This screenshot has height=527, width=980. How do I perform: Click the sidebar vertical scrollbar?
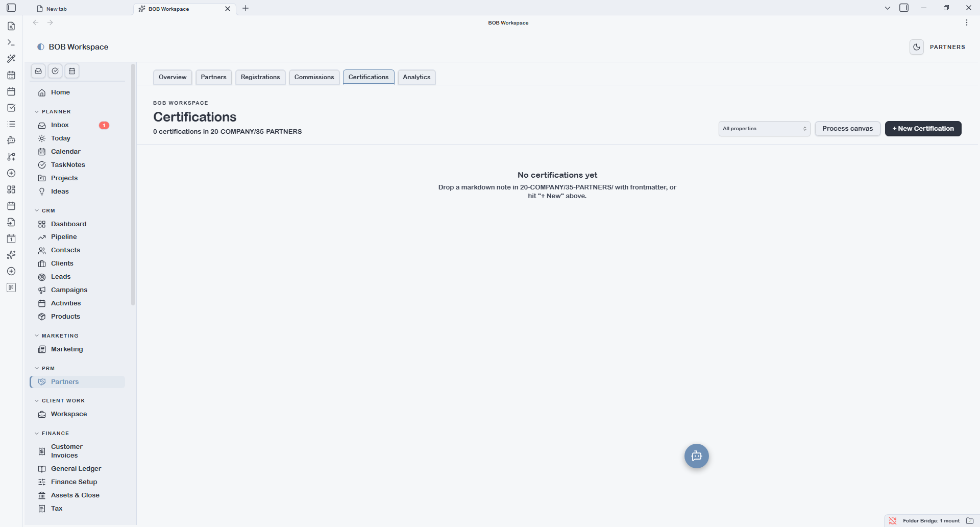tap(133, 184)
